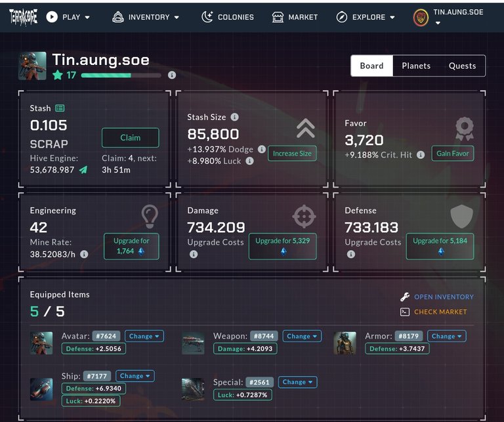The height and width of the screenshot is (422, 504).
Task: Click the Engineering lightbulb icon
Action: tap(150, 217)
